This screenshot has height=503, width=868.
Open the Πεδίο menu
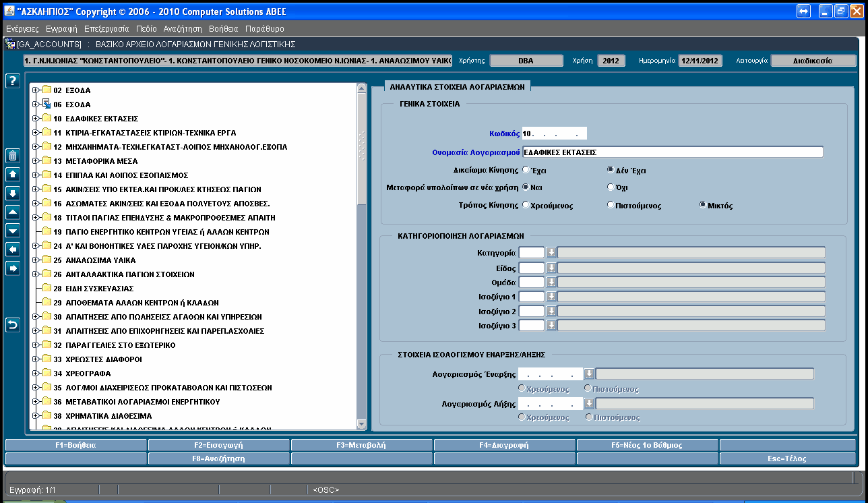tap(146, 29)
